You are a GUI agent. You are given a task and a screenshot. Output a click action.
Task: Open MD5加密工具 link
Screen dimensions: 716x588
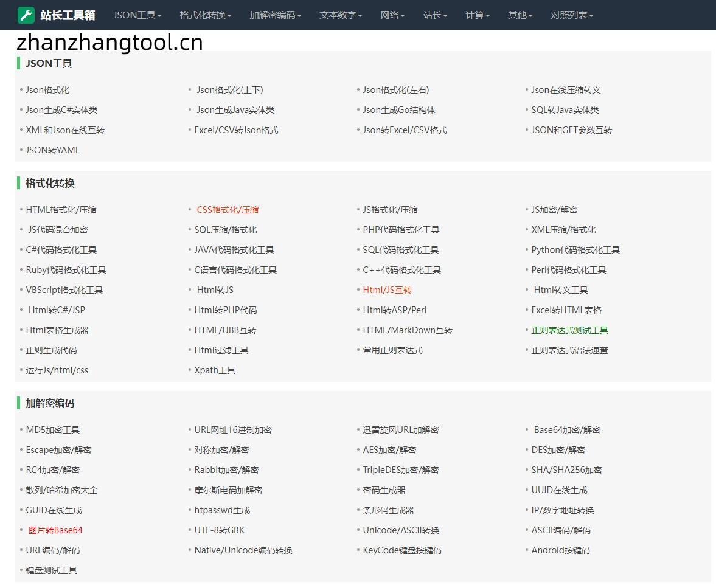tap(52, 429)
